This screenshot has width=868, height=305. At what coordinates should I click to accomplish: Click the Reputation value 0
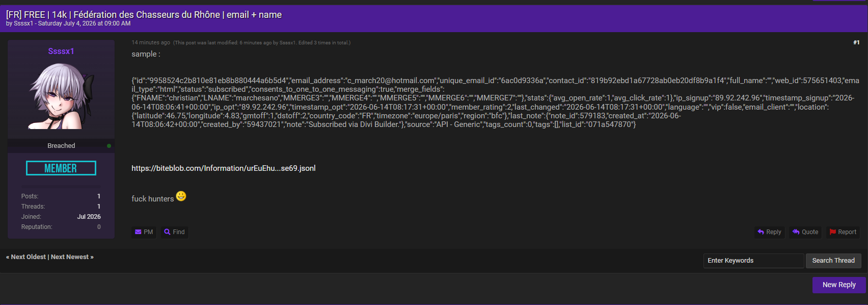pos(99,227)
